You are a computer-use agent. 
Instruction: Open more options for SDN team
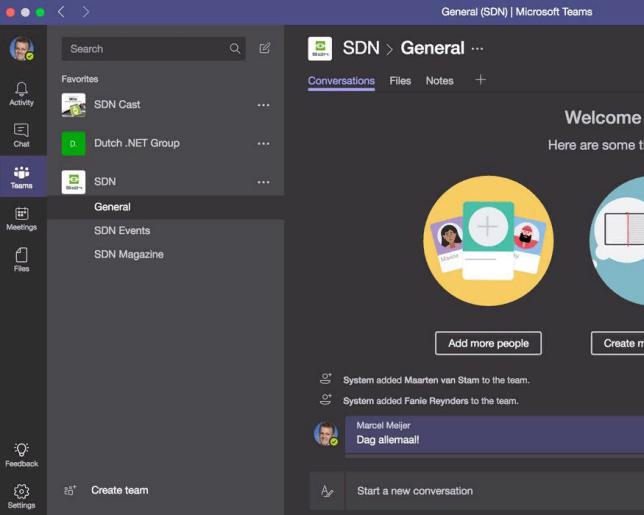click(x=263, y=182)
